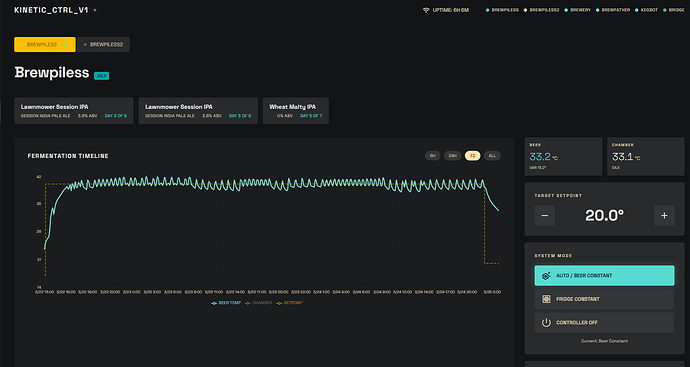
Task: Click the KEGBOT label in header
Action: pyautogui.click(x=649, y=10)
